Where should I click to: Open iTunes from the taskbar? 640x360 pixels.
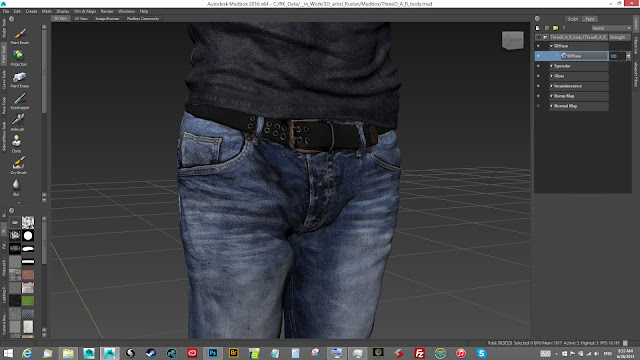(x=460, y=353)
